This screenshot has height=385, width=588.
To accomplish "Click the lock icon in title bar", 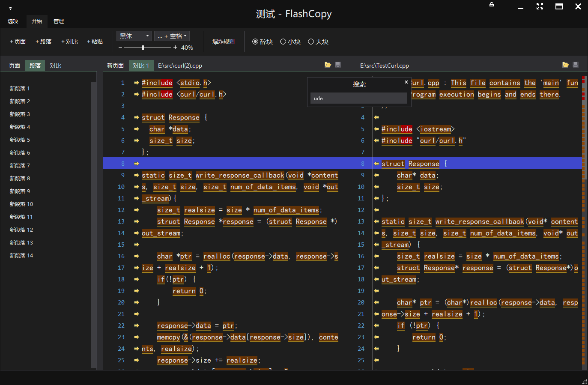I will click(492, 5).
